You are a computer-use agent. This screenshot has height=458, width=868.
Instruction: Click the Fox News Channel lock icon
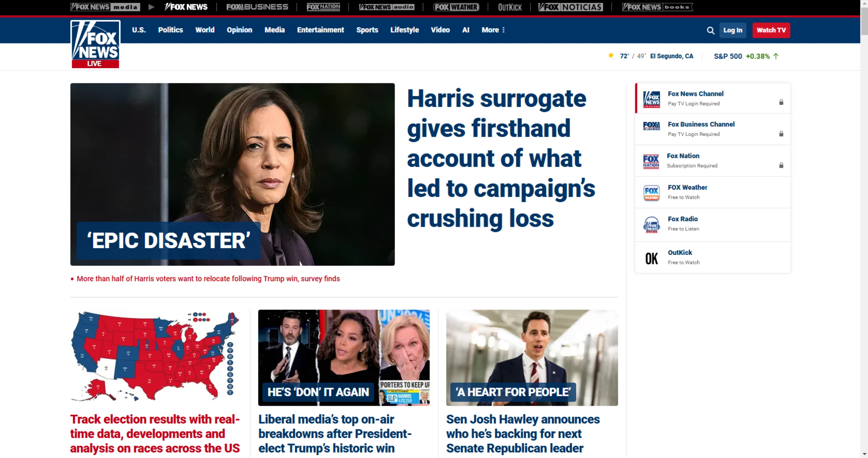point(781,102)
